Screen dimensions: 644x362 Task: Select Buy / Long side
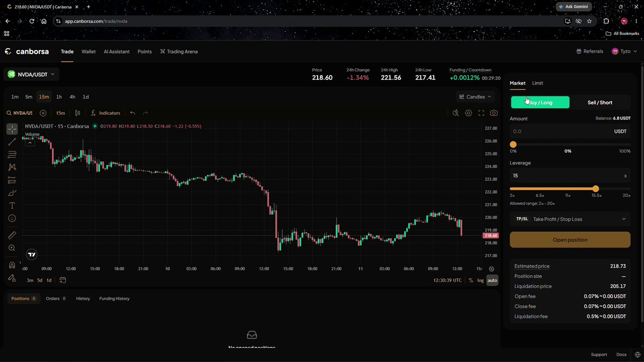point(540,102)
